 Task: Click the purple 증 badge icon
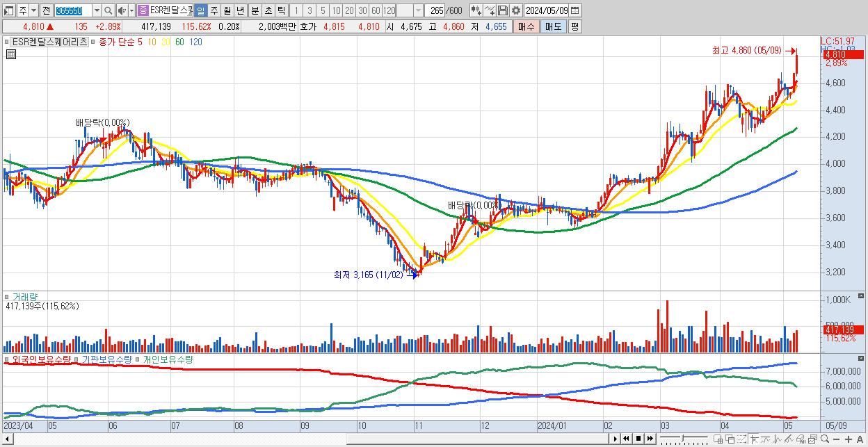(143, 10)
